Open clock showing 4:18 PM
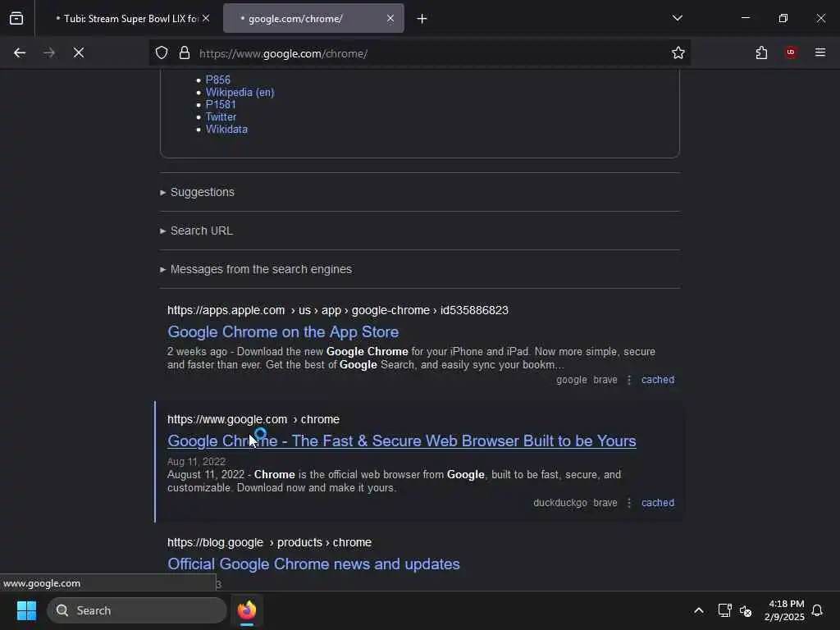This screenshot has height=630, width=840. click(x=784, y=610)
